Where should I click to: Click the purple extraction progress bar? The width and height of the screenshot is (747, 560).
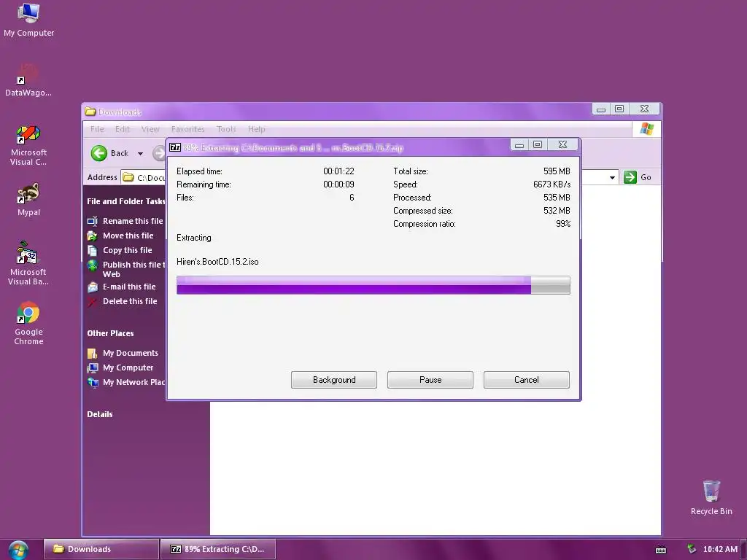pyautogui.click(x=373, y=285)
